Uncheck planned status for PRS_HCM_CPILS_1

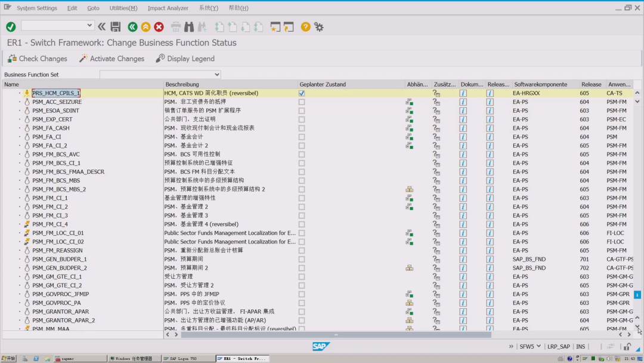[302, 93]
